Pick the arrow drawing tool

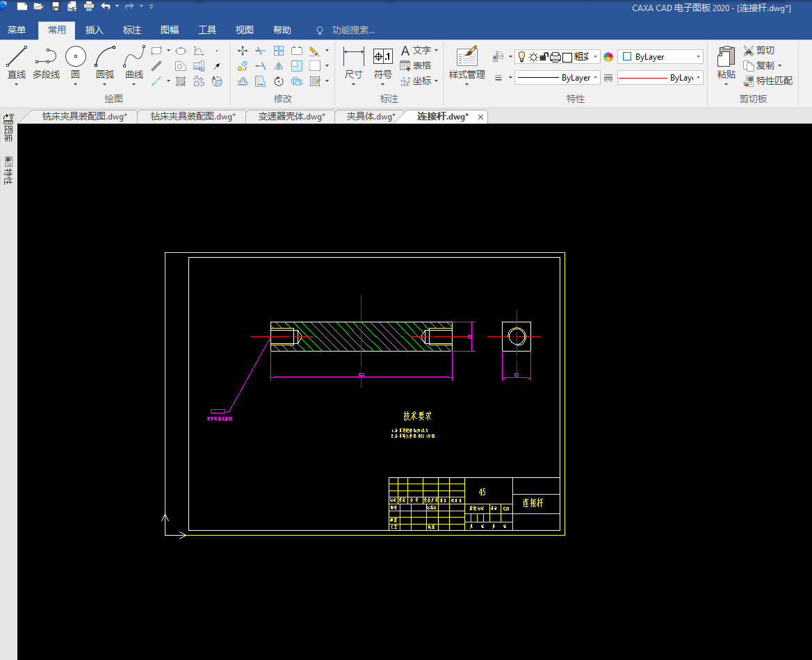tap(216, 66)
